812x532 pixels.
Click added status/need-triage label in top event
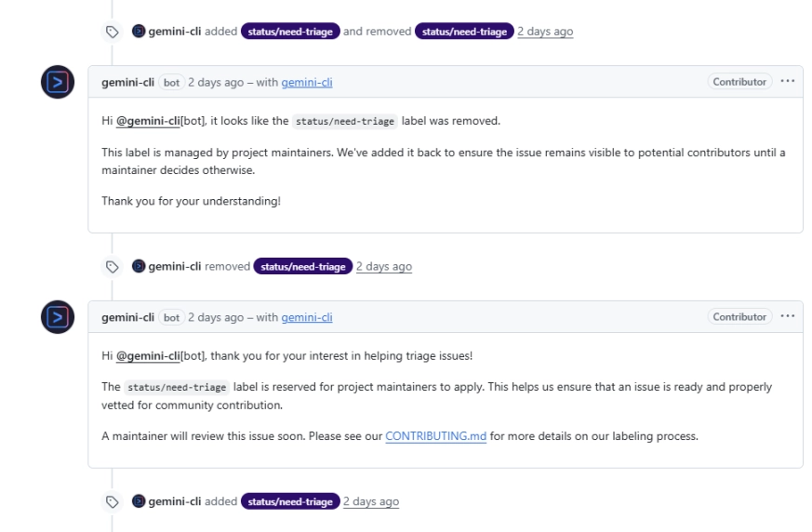(289, 32)
